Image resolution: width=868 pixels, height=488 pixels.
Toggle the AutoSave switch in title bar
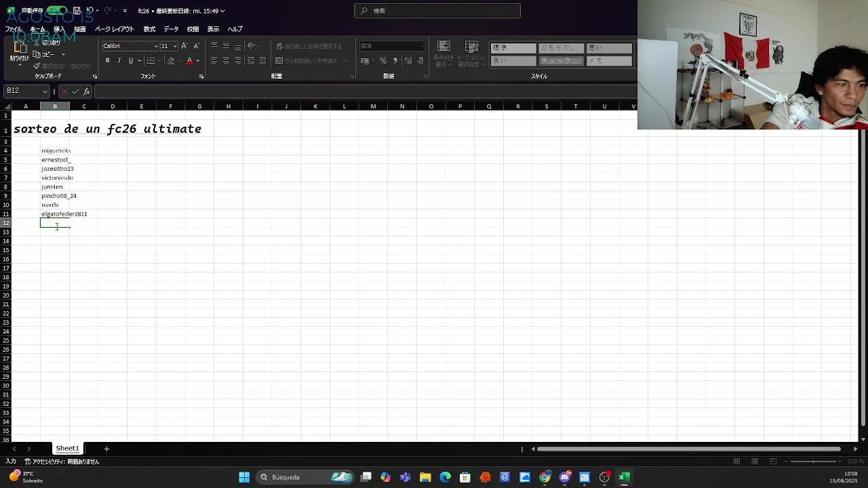coord(57,11)
